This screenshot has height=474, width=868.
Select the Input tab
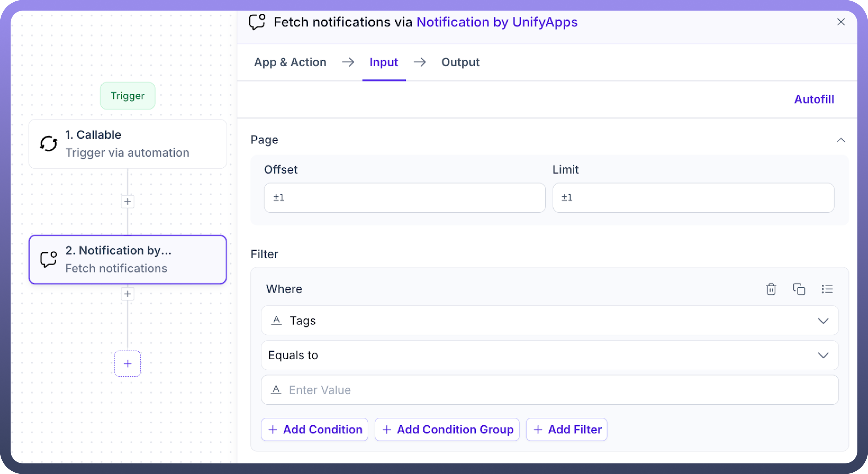383,62
